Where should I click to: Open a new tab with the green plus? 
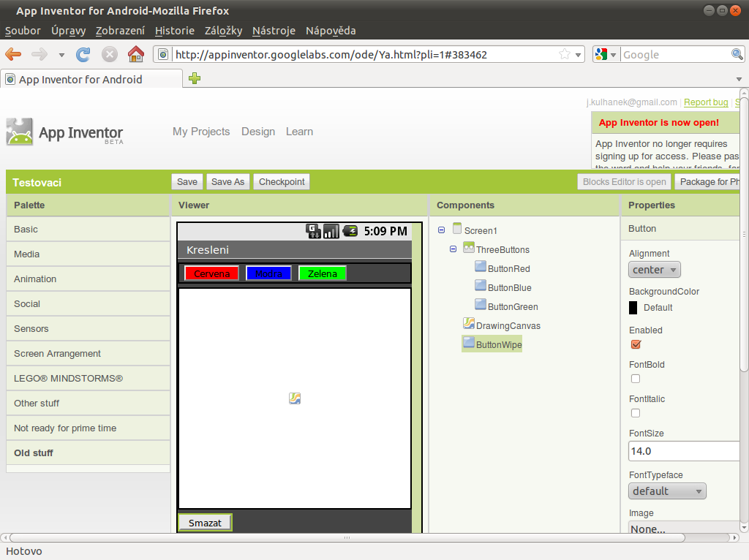[x=195, y=78]
